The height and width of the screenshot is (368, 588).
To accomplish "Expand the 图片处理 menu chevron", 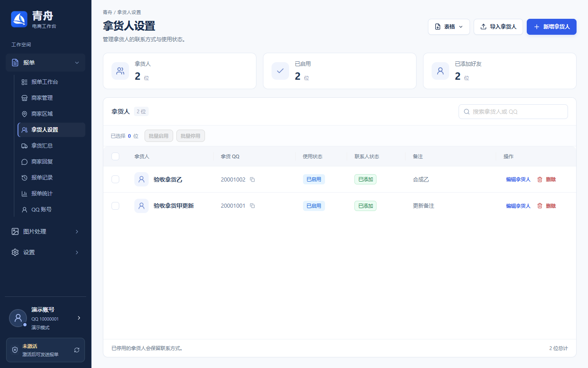I will coord(77,231).
